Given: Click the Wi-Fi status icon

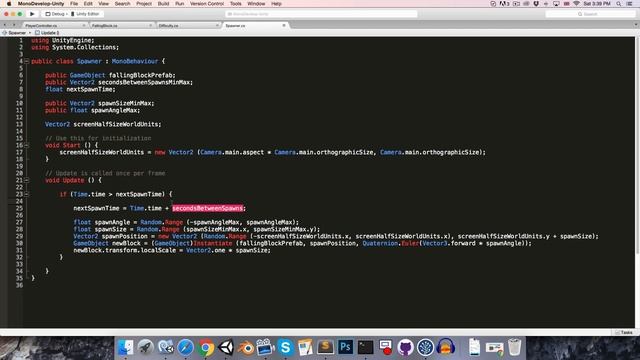Looking at the screenshot, I should click(x=576, y=4).
